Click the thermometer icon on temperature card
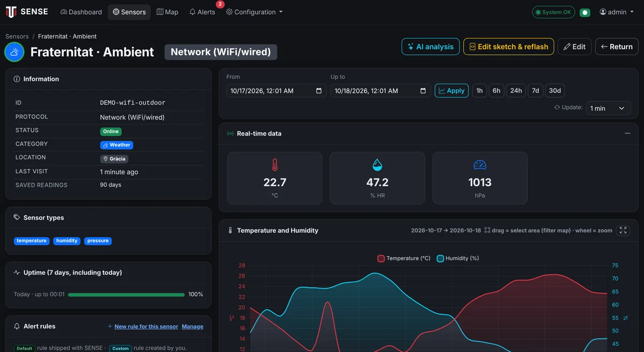The height and width of the screenshot is (352, 644). (275, 165)
